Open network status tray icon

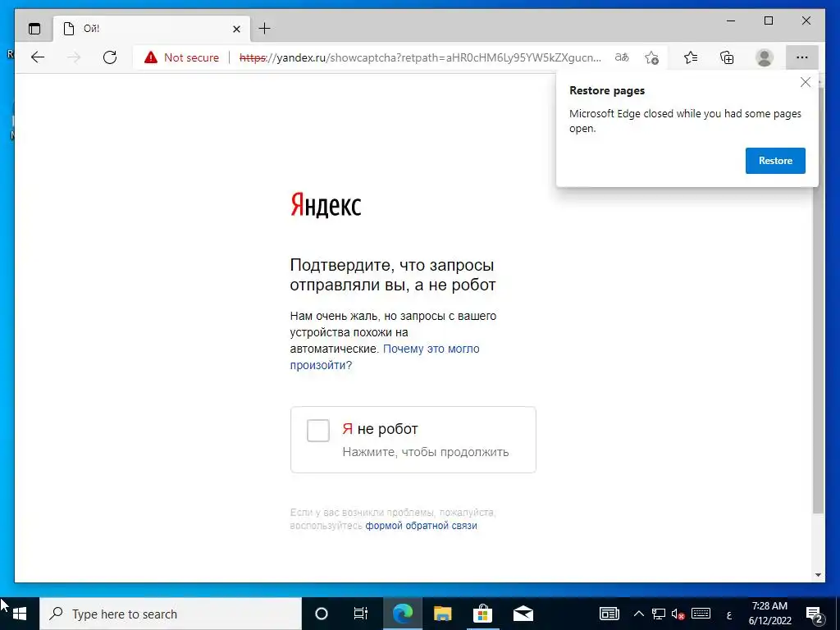[659, 614]
